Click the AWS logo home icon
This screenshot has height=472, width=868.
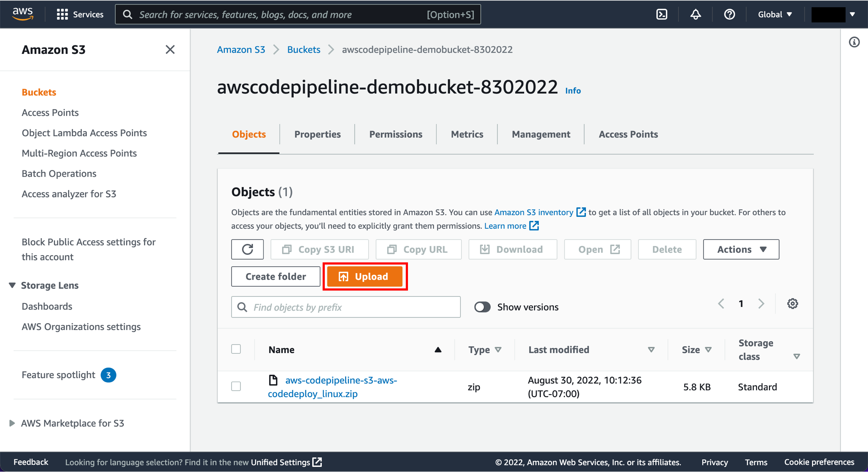tap(23, 14)
